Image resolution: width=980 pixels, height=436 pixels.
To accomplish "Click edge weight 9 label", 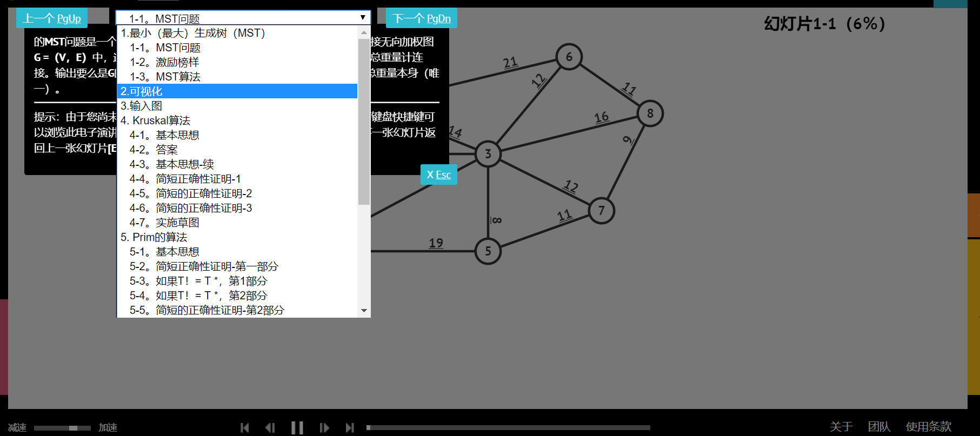I will click(627, 140).
